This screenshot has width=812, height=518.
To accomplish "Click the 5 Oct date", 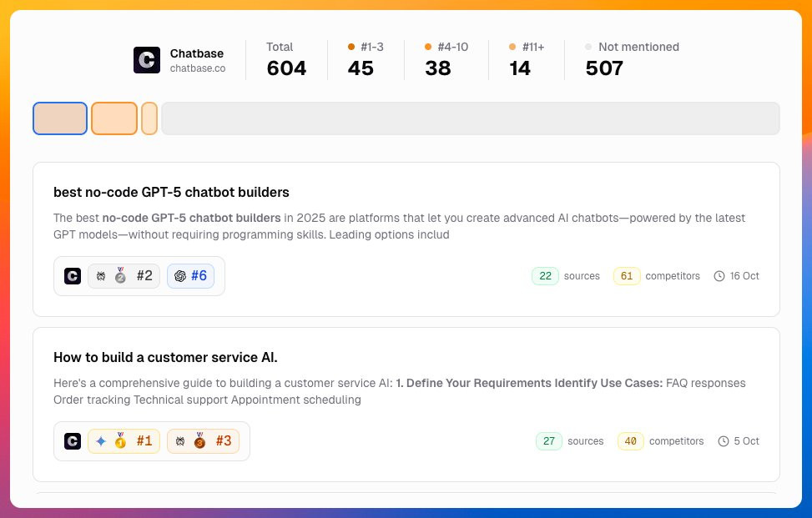I will coord(746,441).
